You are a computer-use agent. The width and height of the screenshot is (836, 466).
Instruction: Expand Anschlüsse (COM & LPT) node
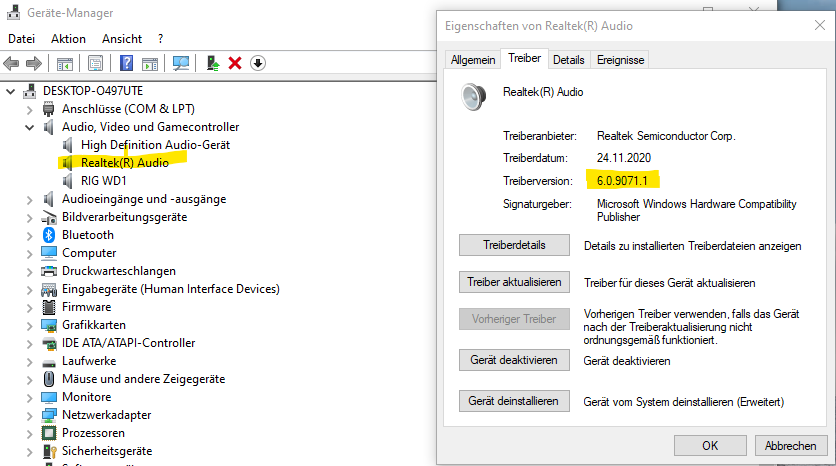point(30,110)
